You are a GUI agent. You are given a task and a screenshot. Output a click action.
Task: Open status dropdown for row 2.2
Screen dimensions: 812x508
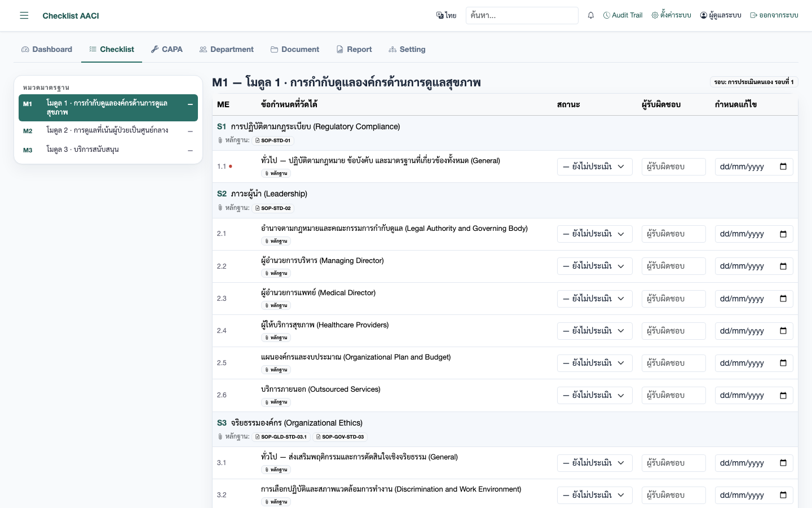tap(594, 266)
